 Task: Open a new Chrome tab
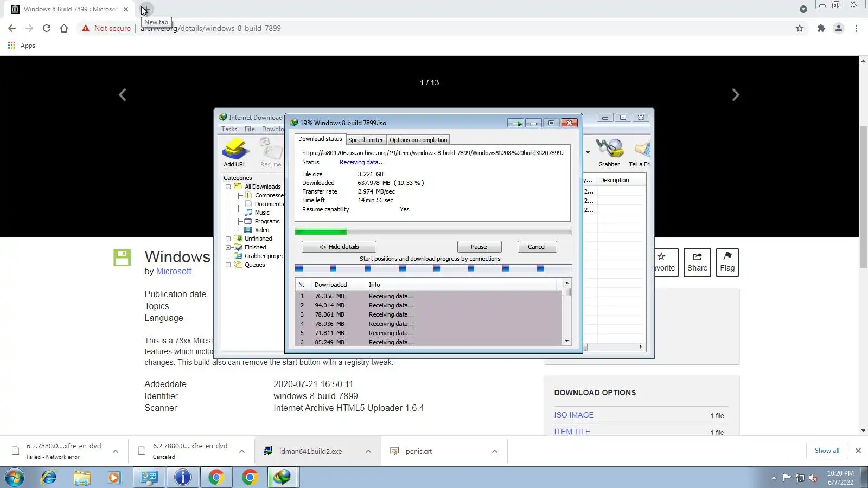coord(146,9)
